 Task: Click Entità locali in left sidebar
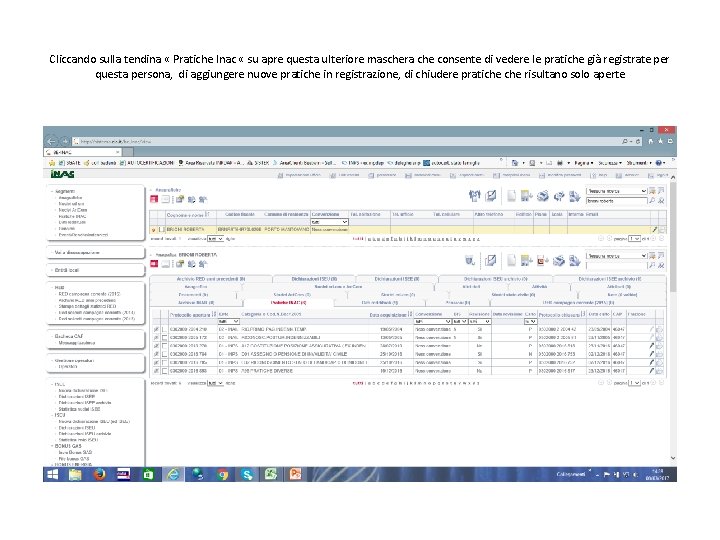click(67, 270)
